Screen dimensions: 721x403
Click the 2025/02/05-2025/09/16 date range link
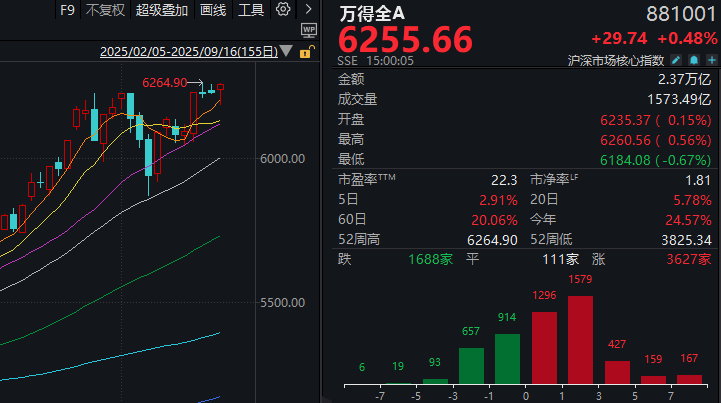click(x=190, y=52)
